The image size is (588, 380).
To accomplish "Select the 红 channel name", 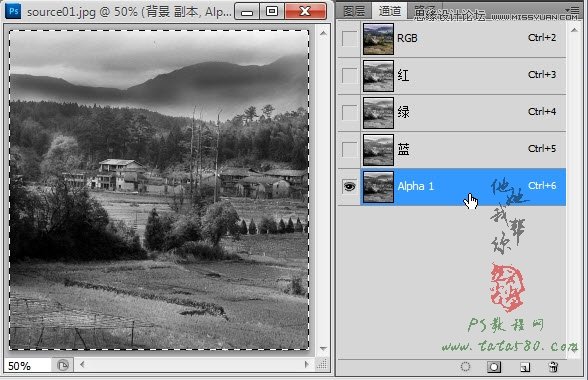I will (x=403, y=75).
